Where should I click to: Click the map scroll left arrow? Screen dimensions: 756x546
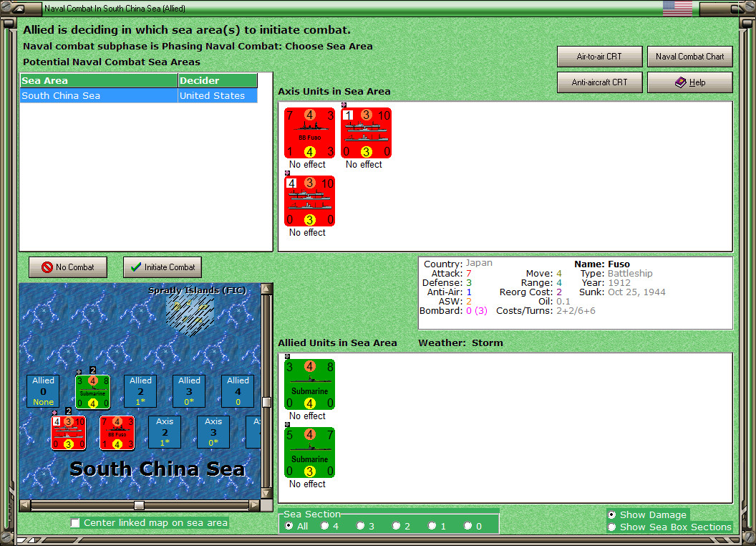pyautogui.click(x=25, y=505)
